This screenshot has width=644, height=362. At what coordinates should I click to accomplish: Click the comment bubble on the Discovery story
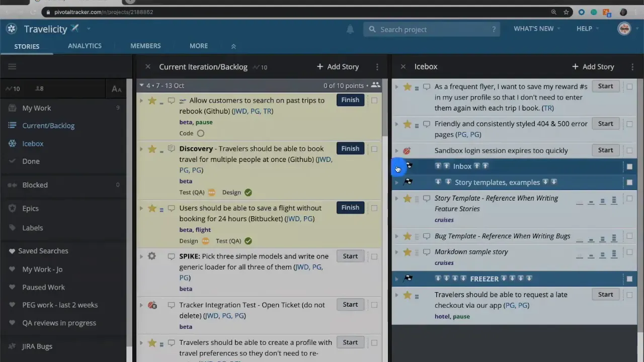pyautogui.click(x=171, y=149)
